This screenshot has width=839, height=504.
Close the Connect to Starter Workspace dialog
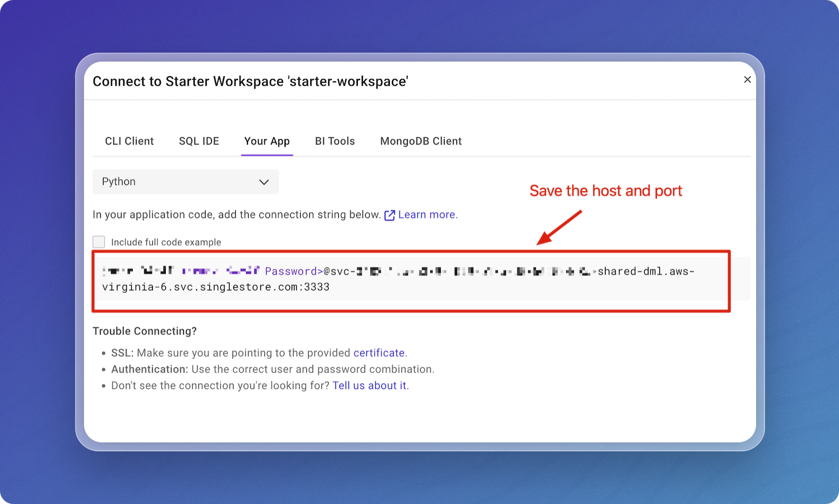(747, 80)
